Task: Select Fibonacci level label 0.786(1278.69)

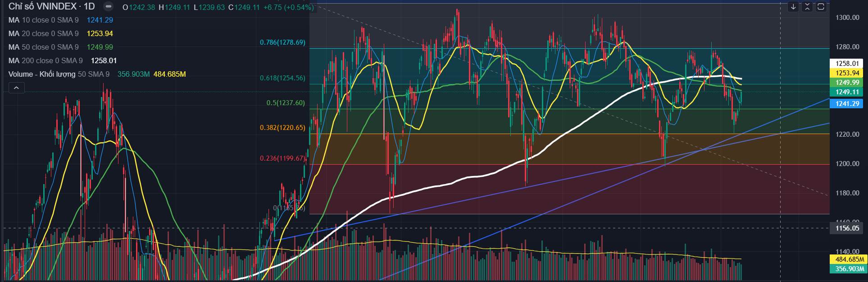Action: point(282,42)
